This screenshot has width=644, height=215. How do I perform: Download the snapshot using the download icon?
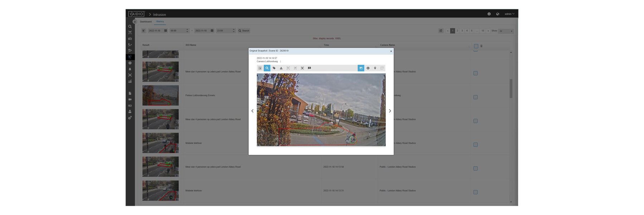(x=281, y=68)
